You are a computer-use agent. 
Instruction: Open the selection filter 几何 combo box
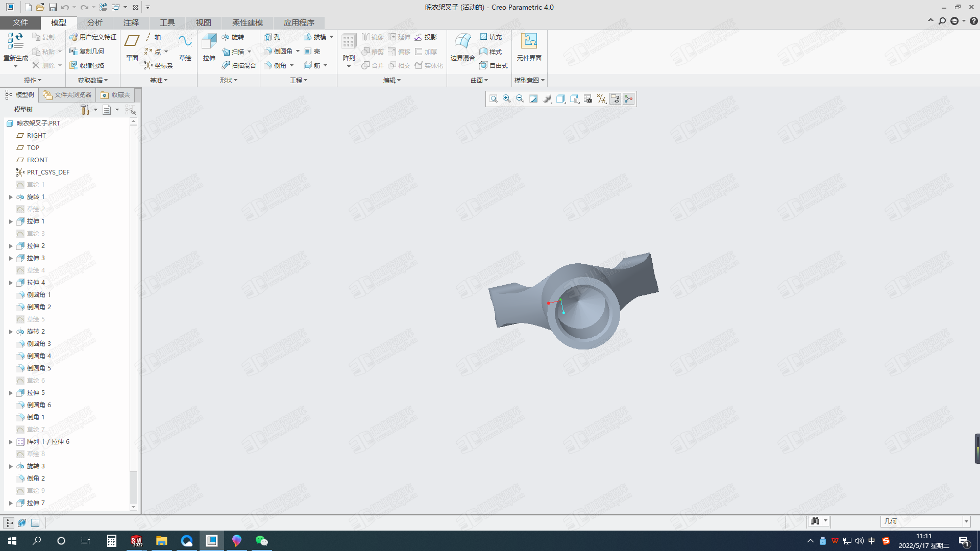coord(925,521)
